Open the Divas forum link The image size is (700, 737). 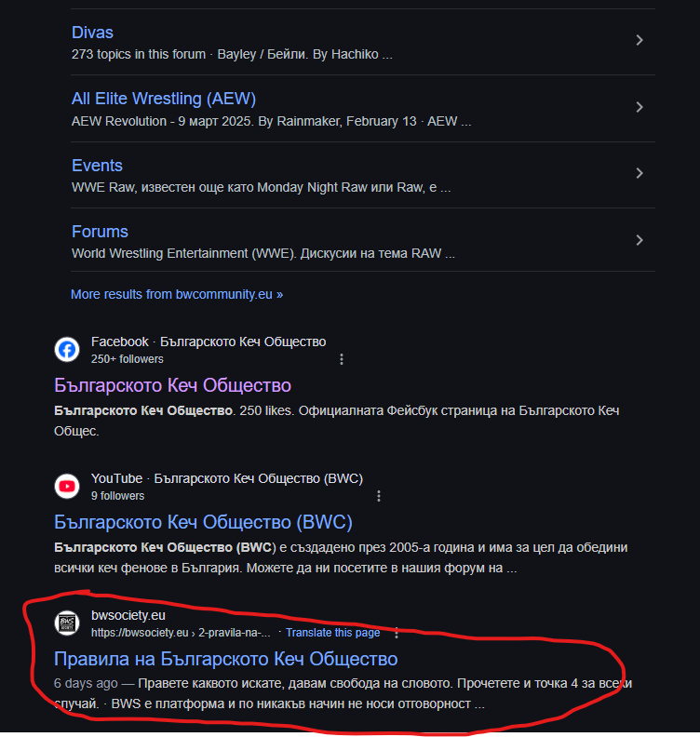[92, 33]
